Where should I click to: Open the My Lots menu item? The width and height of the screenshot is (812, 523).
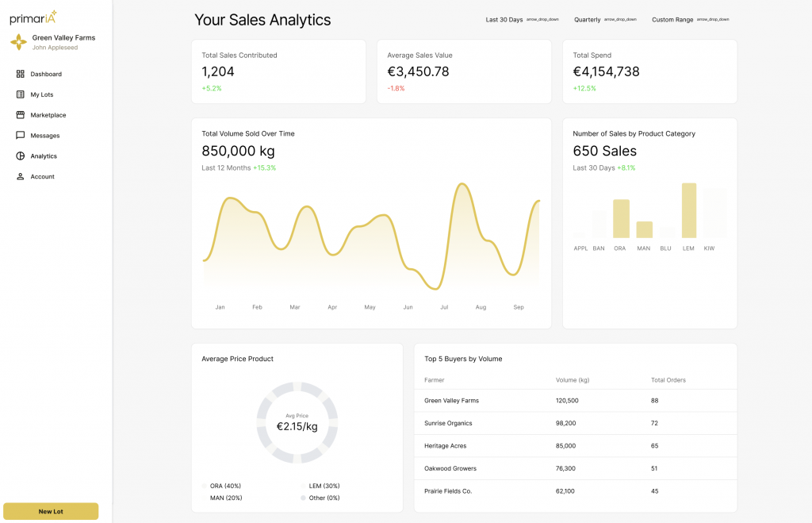tap(41, 94)
